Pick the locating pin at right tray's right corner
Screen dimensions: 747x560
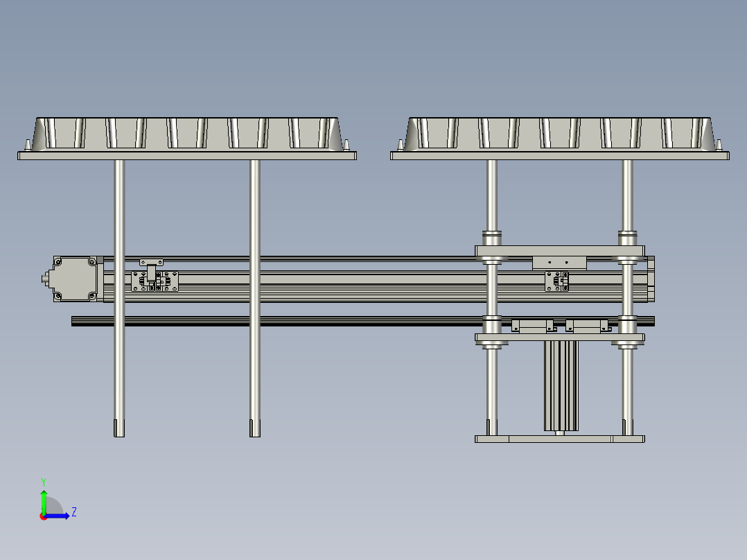[x=719, y=146]
